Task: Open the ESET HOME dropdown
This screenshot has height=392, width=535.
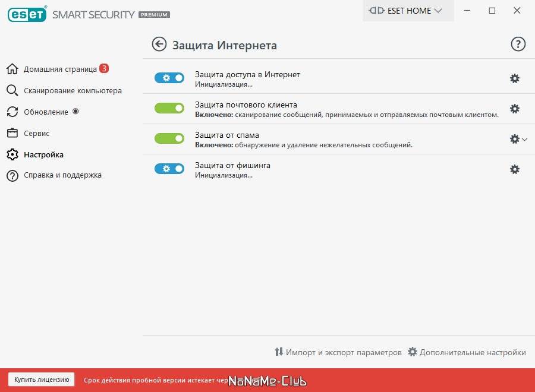Action: pyautogui.click(x=408, y=11)
